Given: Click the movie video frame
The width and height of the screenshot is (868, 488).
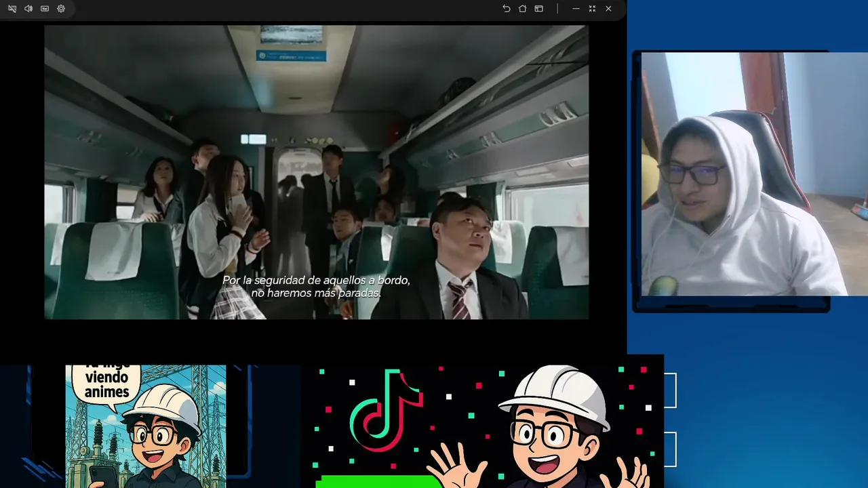Looking at the screenshot, I should click(x=317, y=172).
